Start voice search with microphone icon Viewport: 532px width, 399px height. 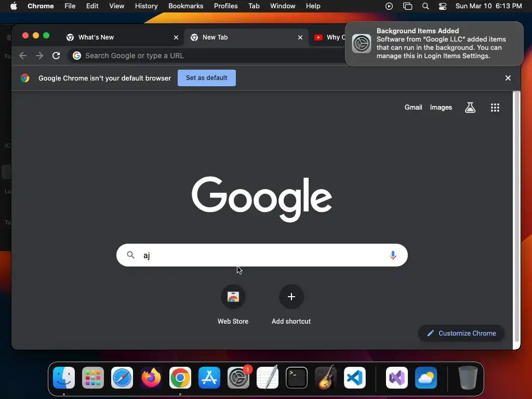(x=393, y=255)
